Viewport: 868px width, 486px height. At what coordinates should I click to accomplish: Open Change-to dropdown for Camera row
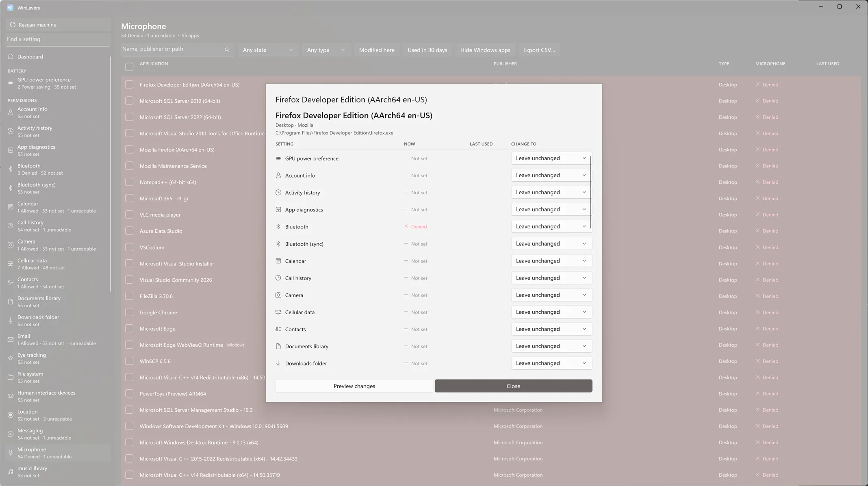tap(551, 295)
